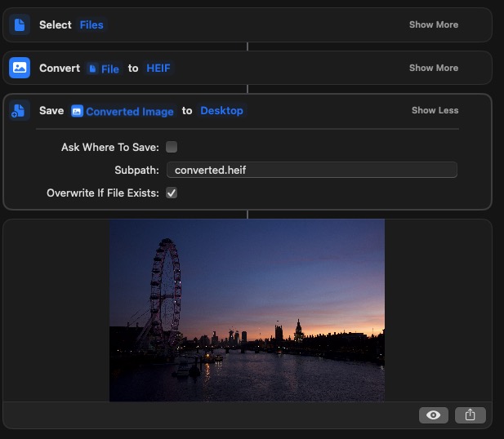The image size is (504, 439).
Task: Expand Show More on the Select action
Action: (x=433, y=24)
